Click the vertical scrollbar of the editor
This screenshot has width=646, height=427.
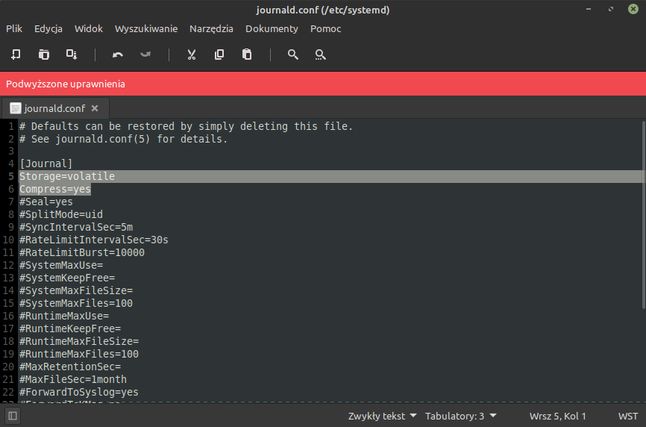point(643,215)
